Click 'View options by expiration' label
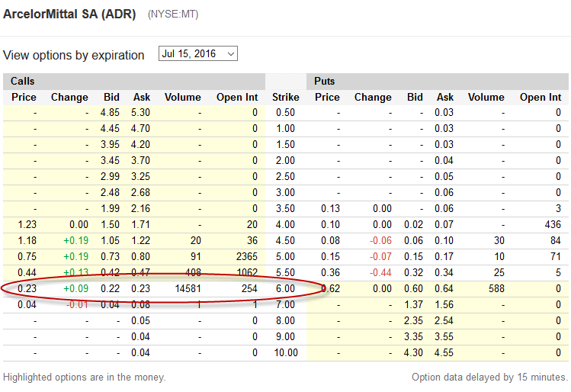The height and width of the screenshot is (392, 571). 73,56
